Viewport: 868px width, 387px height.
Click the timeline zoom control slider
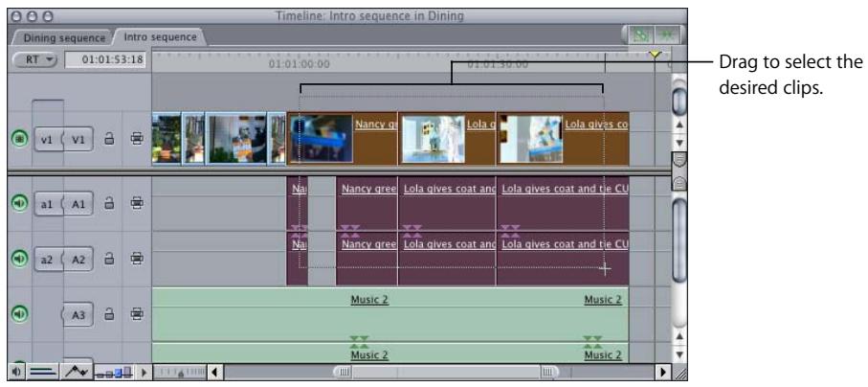(179, 372)
